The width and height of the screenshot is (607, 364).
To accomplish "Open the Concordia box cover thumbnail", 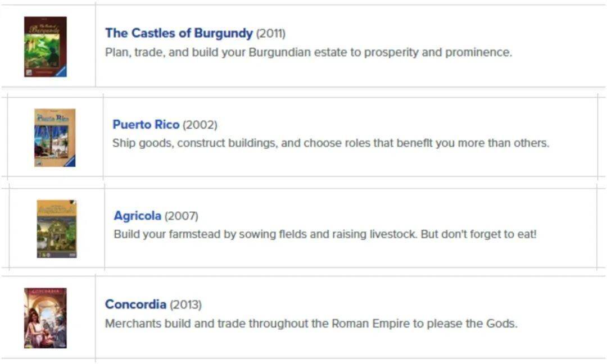I will 45,317.
